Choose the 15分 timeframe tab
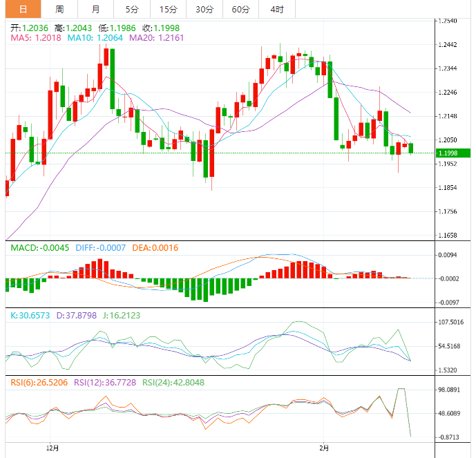Image resolution: width=476 pixels, height=458 pixels. coord(168,9)
